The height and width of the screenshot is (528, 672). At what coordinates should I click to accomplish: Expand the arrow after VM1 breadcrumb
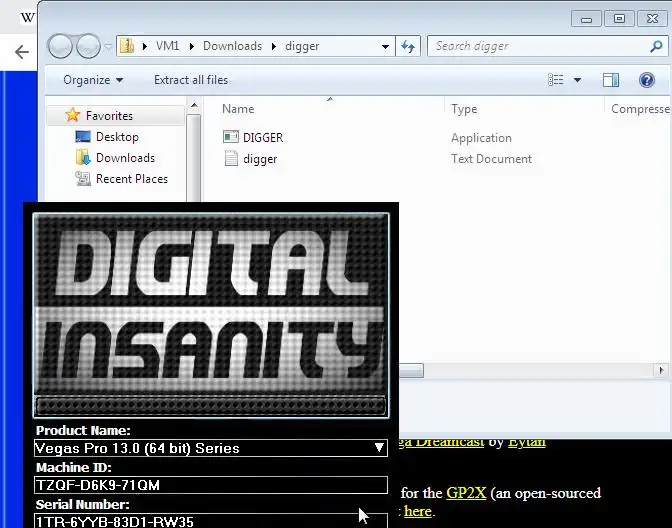pos(192,46)
